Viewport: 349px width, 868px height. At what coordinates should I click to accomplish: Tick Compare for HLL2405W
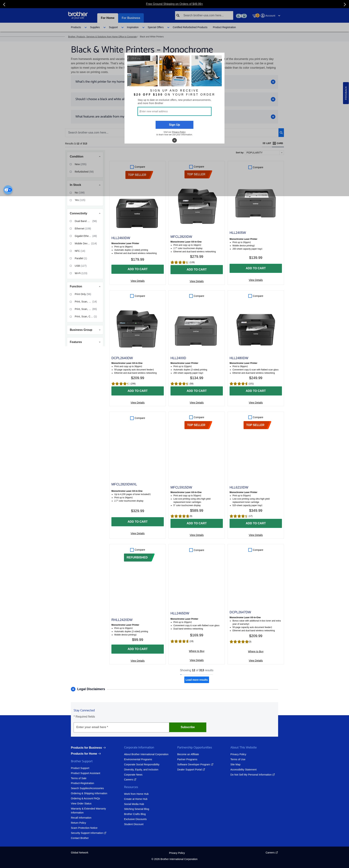pos(250,167)
